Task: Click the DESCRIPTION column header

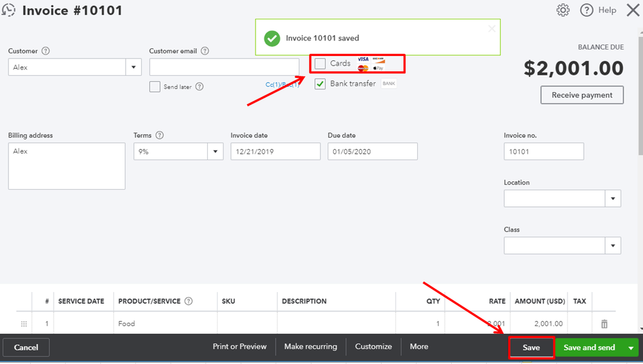Action: 304,301
